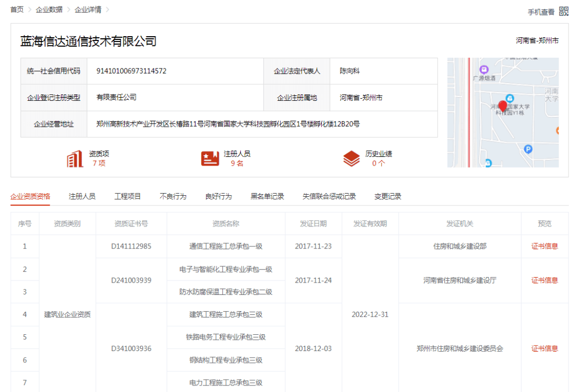Click 企业数据 breadcrumb link
The image size is (583, 392).
(49, 10)
